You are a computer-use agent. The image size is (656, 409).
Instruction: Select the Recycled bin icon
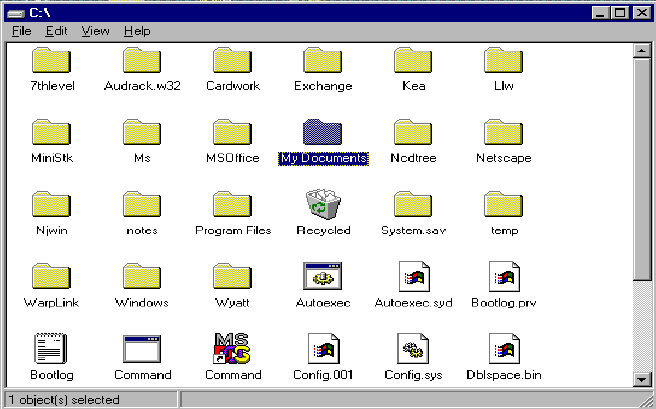click(323, 204)
